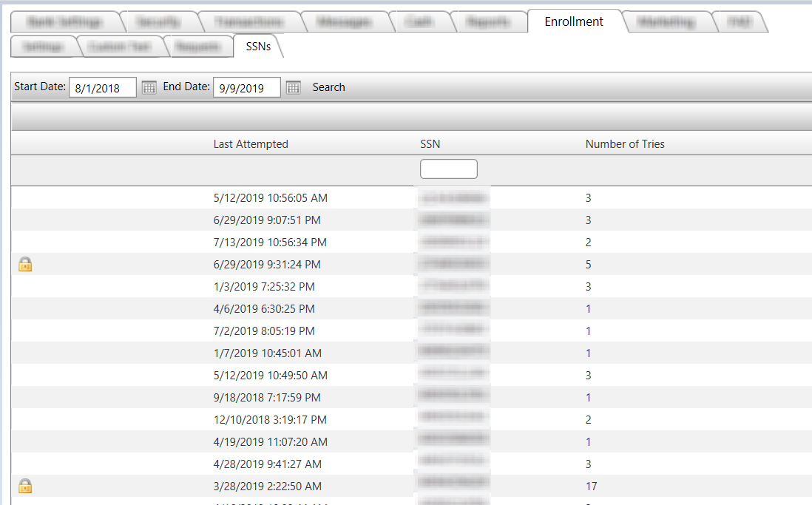Focus the Start Date input field
This screenshot has width=812, height=505.
pyautogui.click(x=103, y=87)
